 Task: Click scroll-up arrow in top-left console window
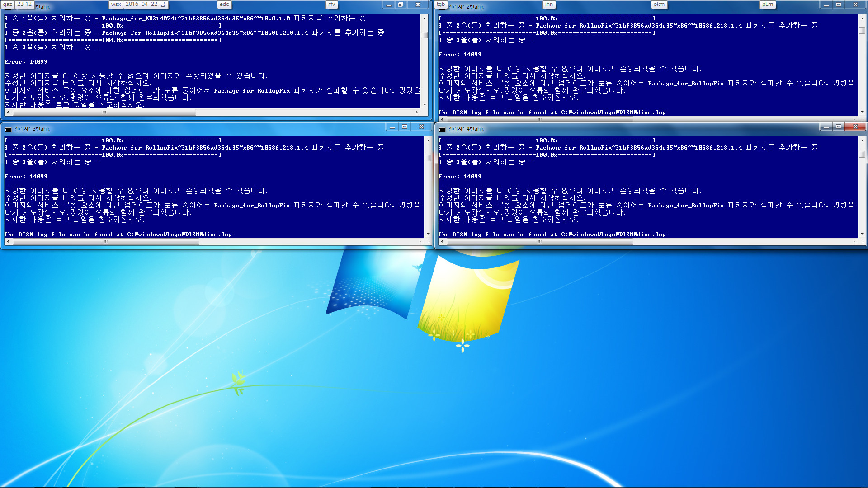click(x=425, y=18)
